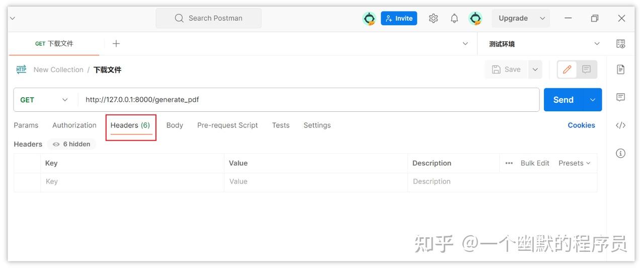Open notifications bell icon
644x269 pixels.
tap(454, 18)
